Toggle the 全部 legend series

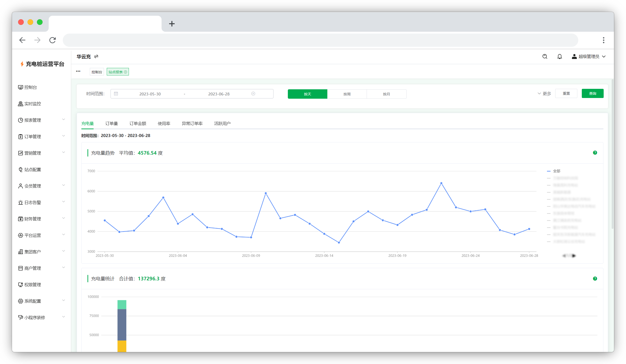pos(556,171)
